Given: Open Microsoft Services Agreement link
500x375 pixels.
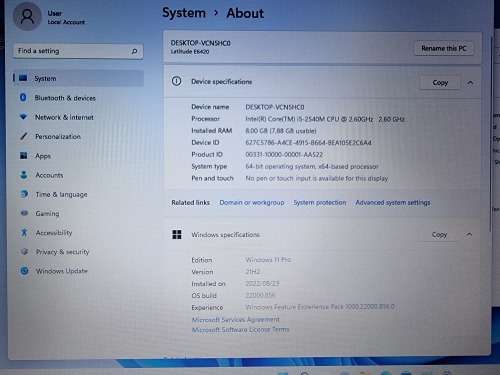Looking at the screenshot, I should 236,320.
